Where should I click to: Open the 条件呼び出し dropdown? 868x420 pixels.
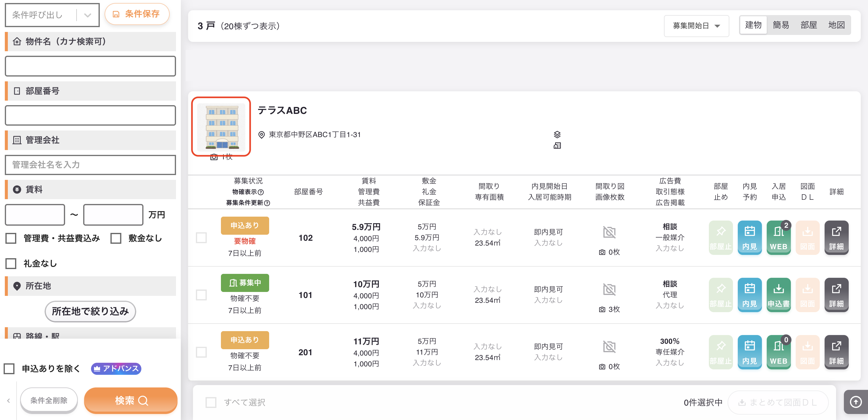click(52, 15)
